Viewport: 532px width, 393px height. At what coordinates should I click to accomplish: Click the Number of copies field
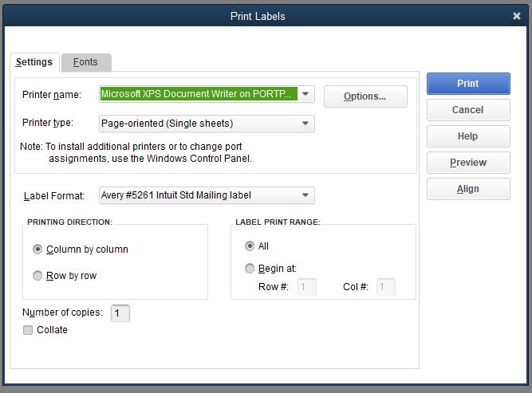[120, 313]
